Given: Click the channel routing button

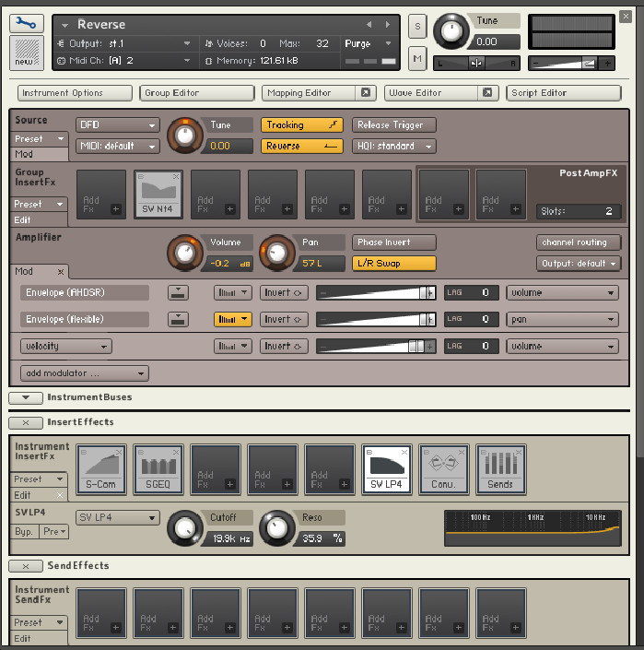Looking at the screenshot, I should click(579, 242).
